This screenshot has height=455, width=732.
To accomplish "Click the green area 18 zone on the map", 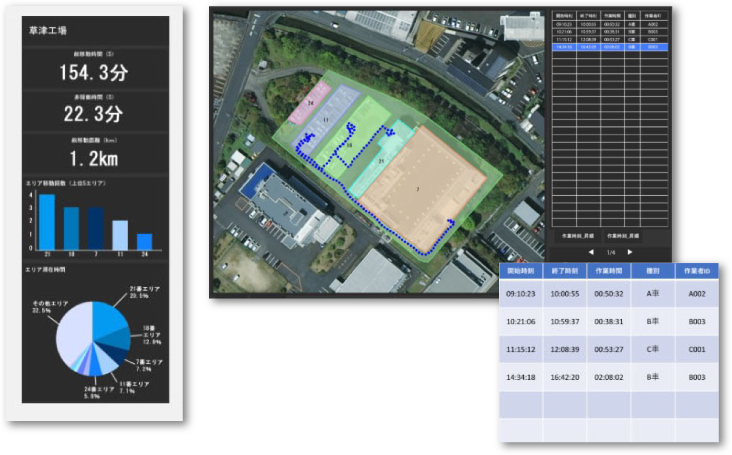I will [x=350, y=145].
